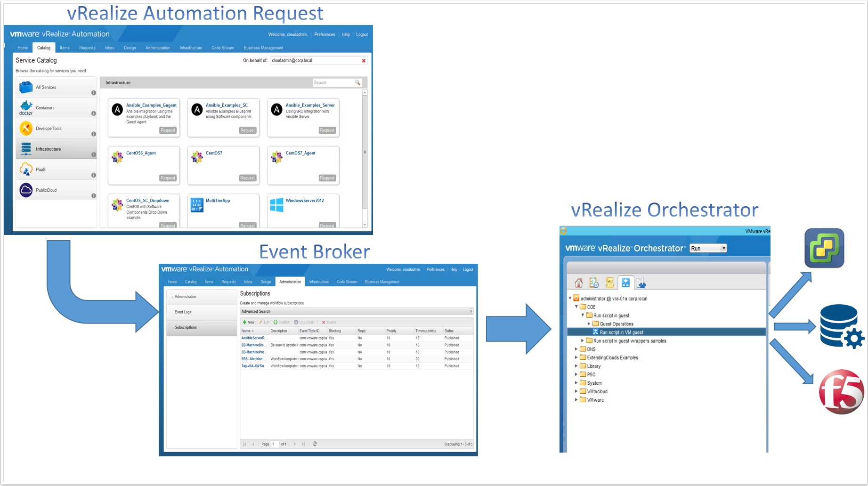
Task: Click the PublicCloud service category icon
Action: (x=26, y=190)
